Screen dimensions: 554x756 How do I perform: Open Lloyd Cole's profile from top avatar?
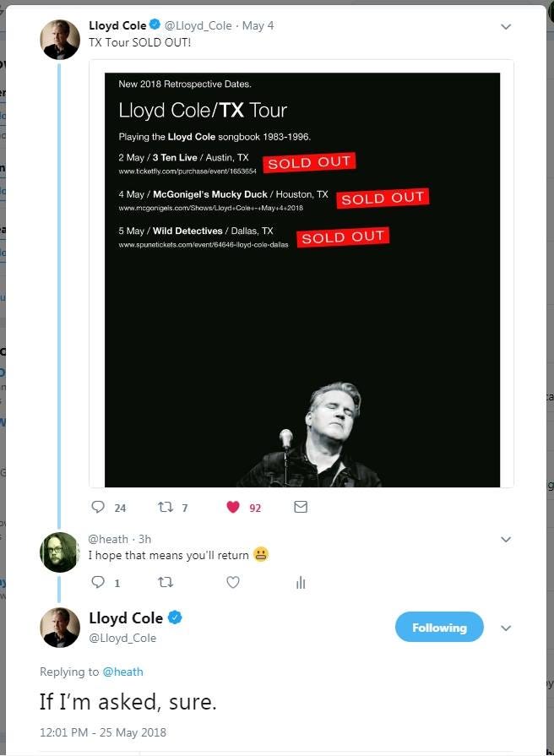point(60,40)
